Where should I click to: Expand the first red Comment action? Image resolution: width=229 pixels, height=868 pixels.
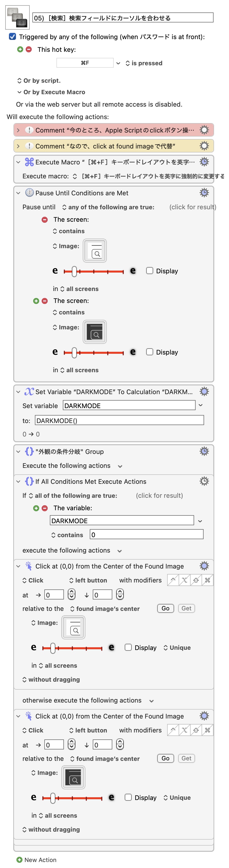(x=18, y=130)
